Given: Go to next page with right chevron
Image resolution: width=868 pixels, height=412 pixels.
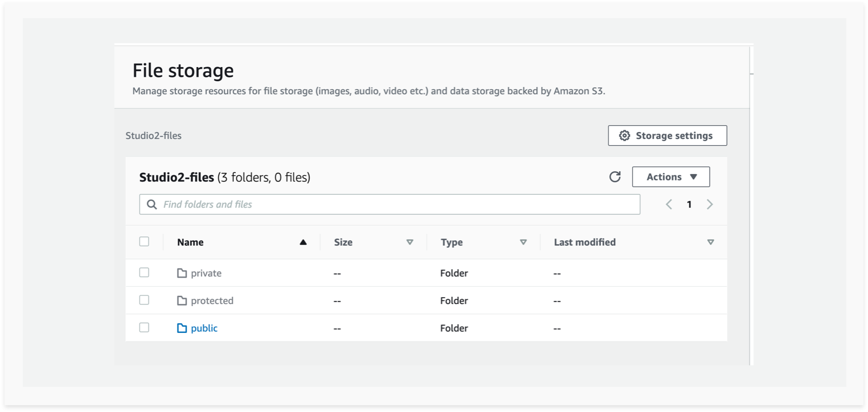Looking at the screenshot, I should pyautogui.click(x=710, y=204).
